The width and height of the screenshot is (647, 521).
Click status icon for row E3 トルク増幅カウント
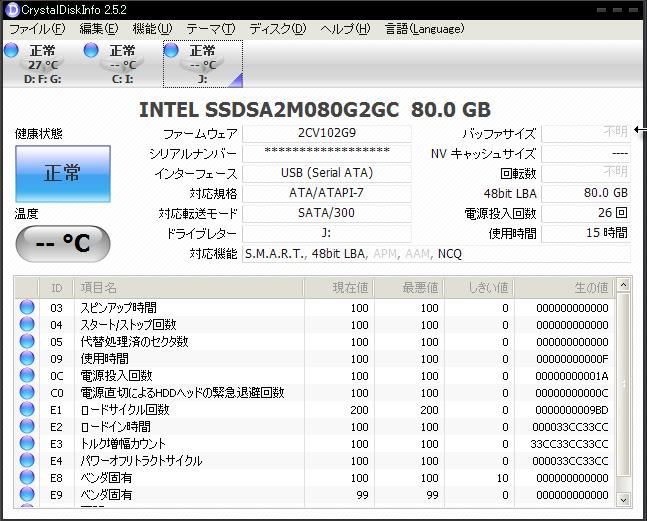coord(27,443)
